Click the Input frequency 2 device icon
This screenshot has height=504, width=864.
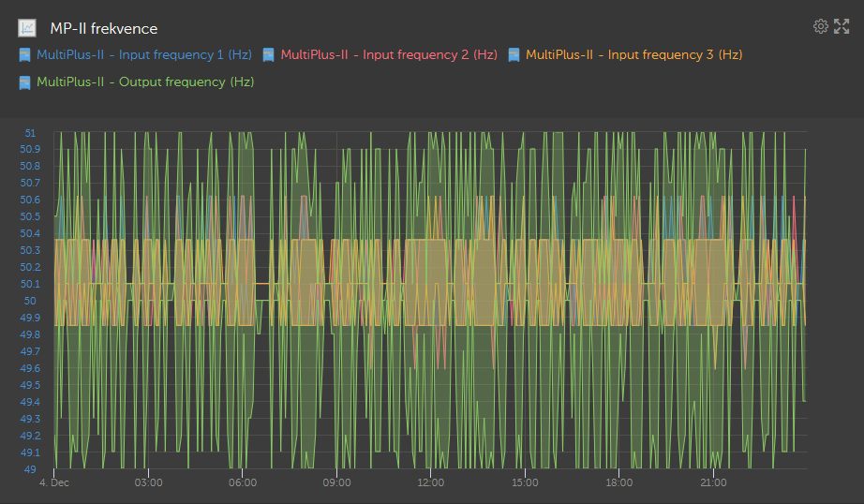point(269,55)
